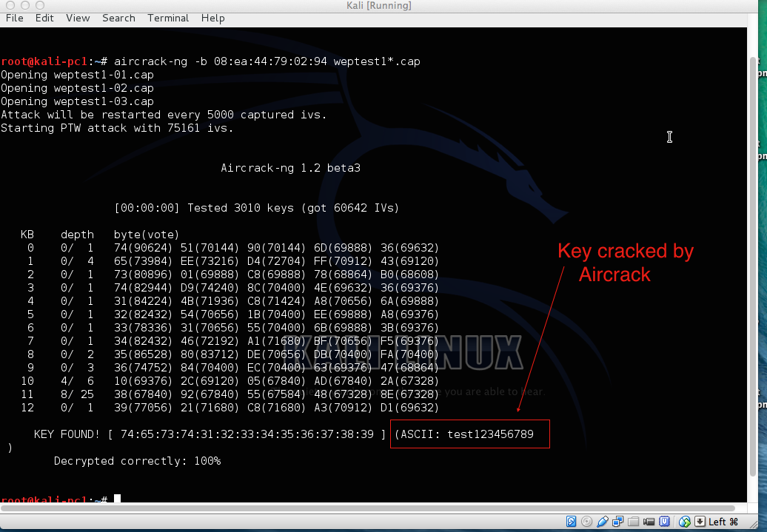
Task: Click the VM window horizontal scrollbar
Action: pos(368,508)
